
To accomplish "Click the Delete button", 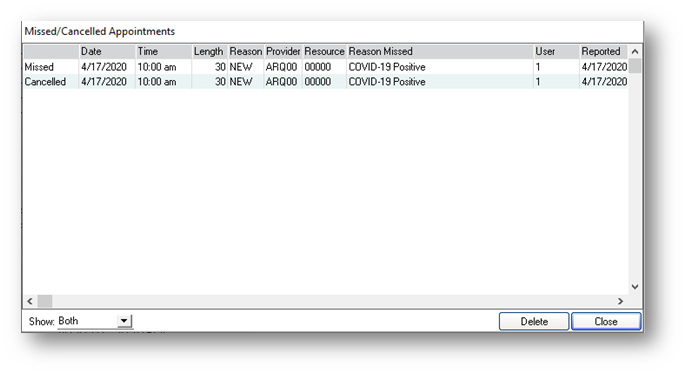I will point(534,322).
